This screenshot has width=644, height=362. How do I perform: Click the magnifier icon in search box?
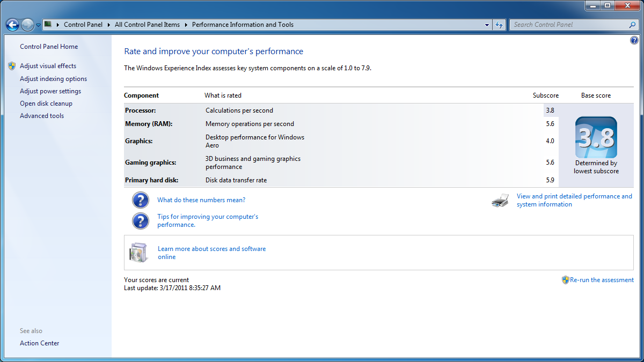(x=632, y=25)
